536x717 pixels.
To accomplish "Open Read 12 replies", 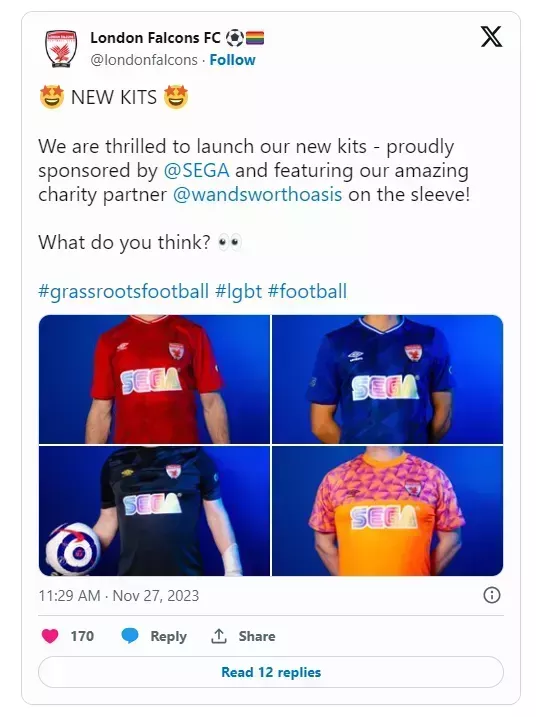I will 271,672.
